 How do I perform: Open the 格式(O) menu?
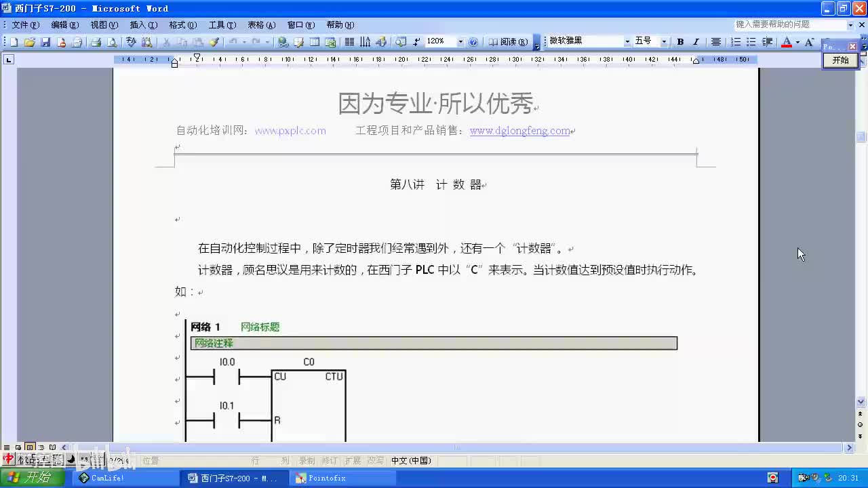tap(182, 25)
